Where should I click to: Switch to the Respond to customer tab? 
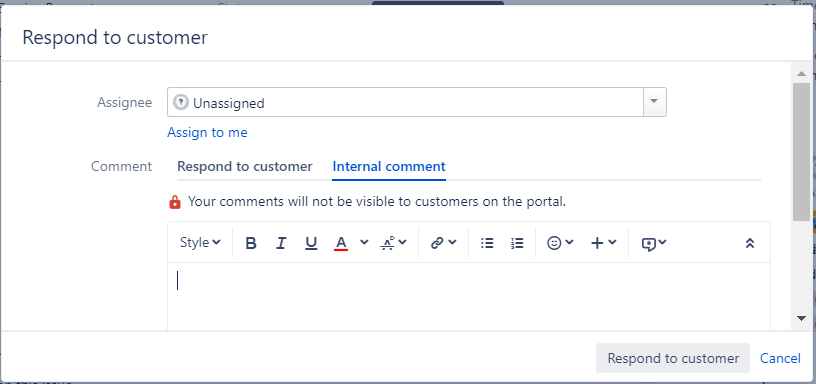click(245, 167)
